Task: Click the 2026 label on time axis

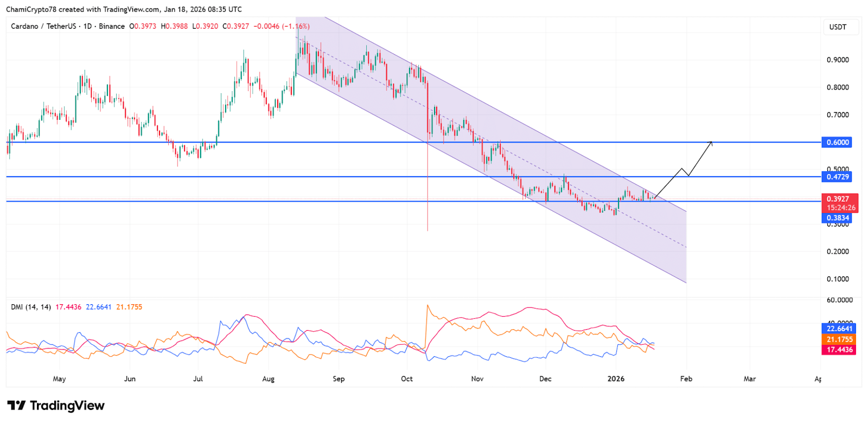Action: click(616, 379)
